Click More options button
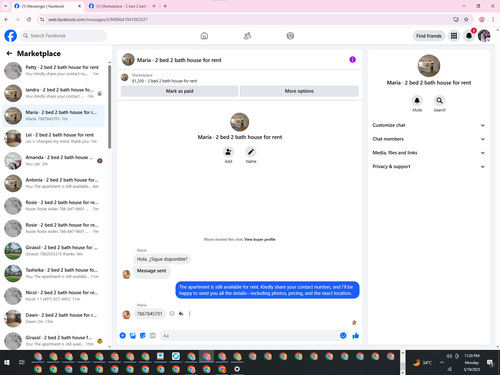Image resolution: width=500 pixels, height=375 pixels. pyautogui.click(x=299, y=91)
